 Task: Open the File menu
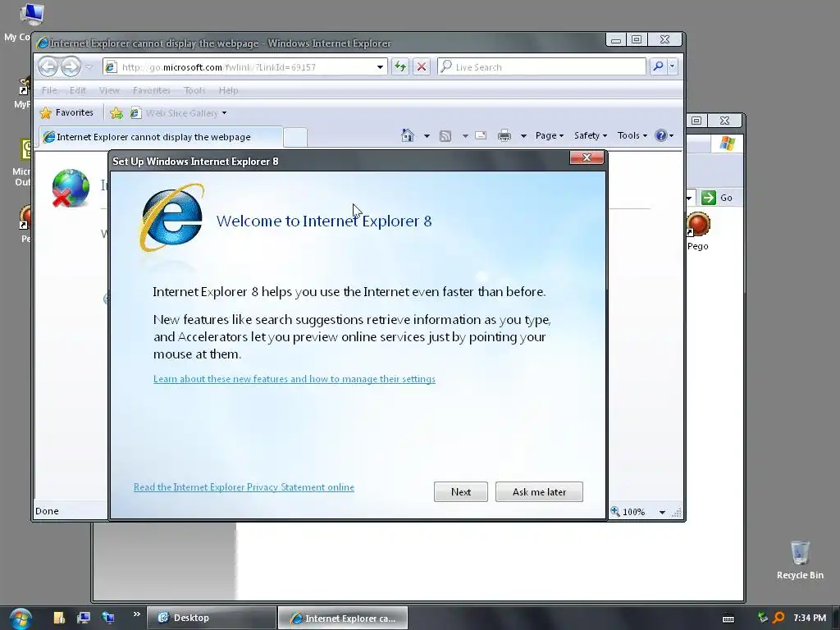[49, 90]
